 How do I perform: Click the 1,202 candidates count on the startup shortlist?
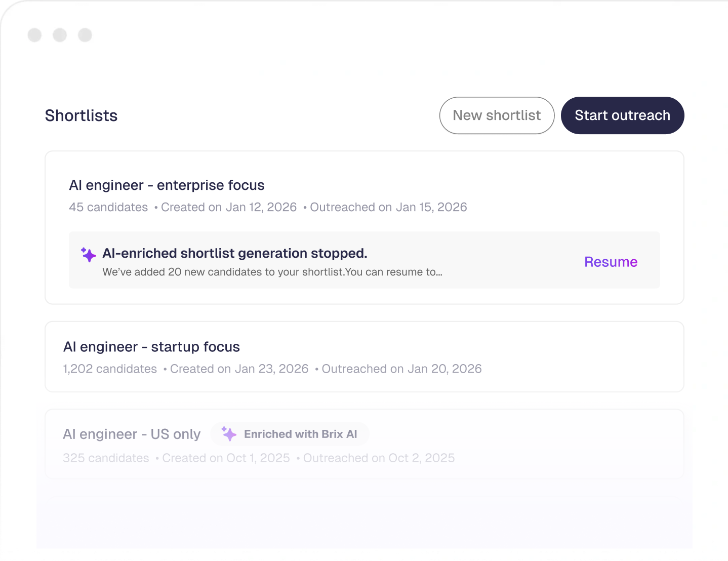click(x=110, y=369)
